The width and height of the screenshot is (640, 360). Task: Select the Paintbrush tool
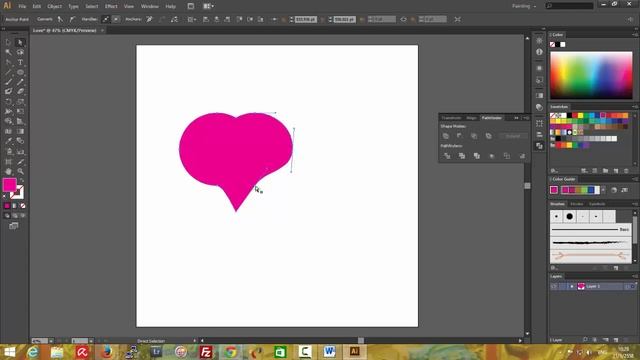(x=8, y=82)
